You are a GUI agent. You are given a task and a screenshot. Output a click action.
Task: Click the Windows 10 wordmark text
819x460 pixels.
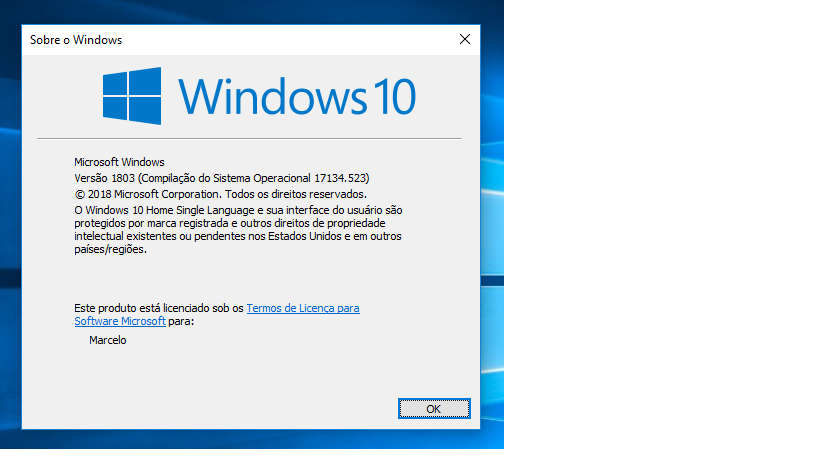click(x=297, y=96)
